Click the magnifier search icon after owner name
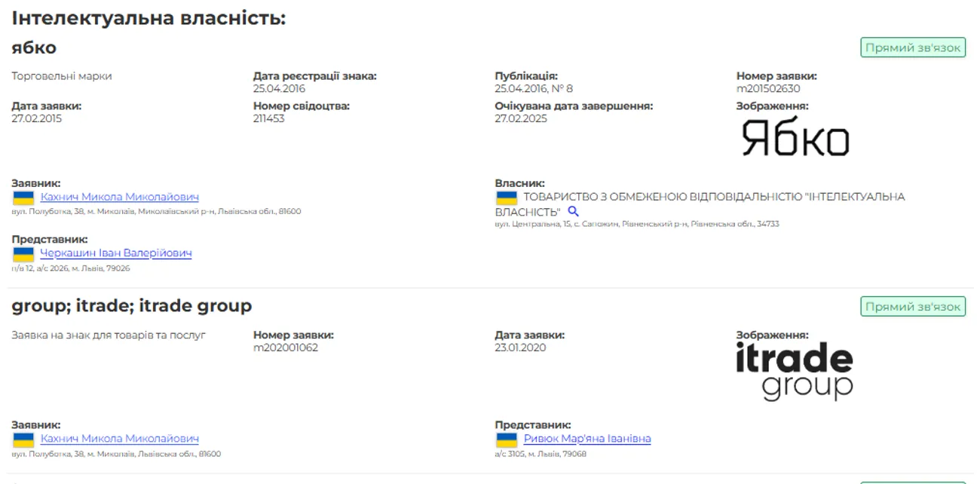The width and height of the screenshot is (980, 484). pos(574,212)
